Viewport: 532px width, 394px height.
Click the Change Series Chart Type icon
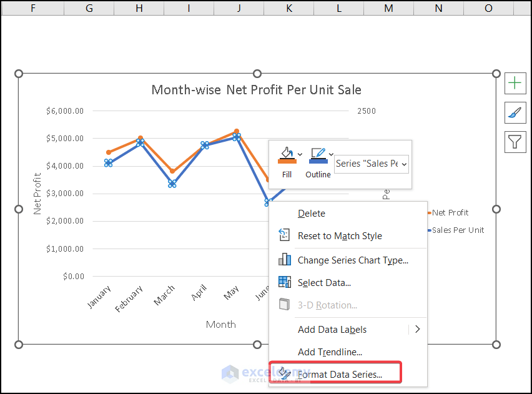tap(285, 260)
